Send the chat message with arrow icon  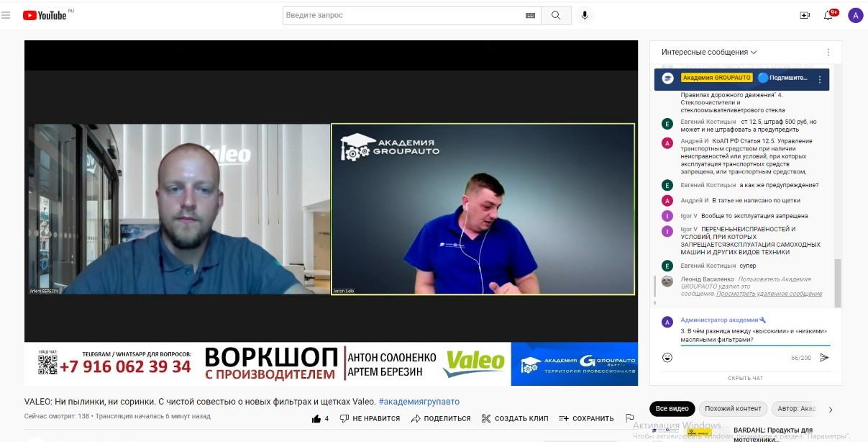(x=824, y=357)
